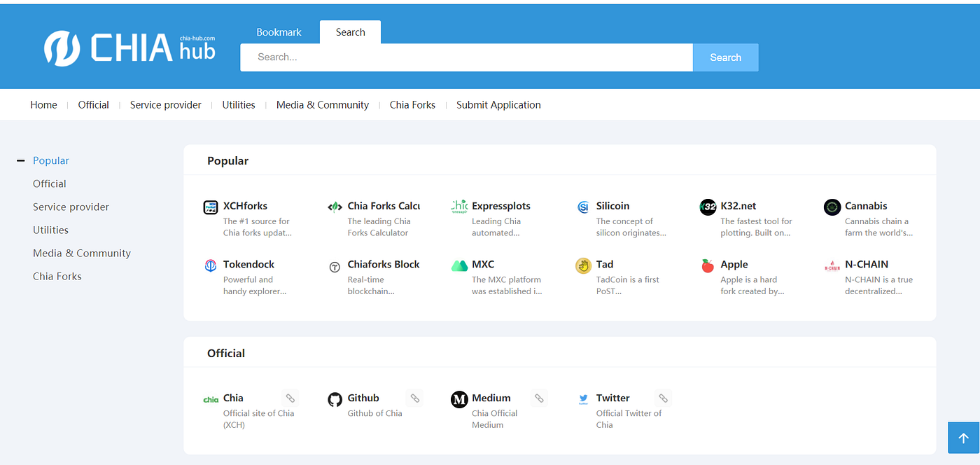Click the Cannabis chain logo icon

point(832,207)
